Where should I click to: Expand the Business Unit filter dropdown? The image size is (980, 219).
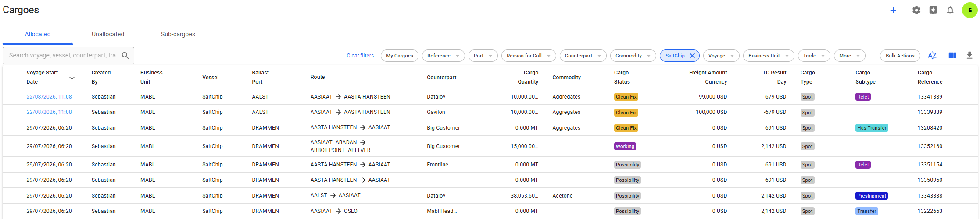pyautogui.click(x=768, y=56)
